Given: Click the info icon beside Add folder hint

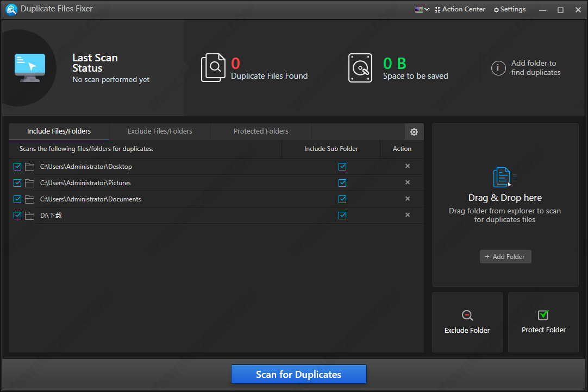Looking at the screenshot, I should [498, 68].
